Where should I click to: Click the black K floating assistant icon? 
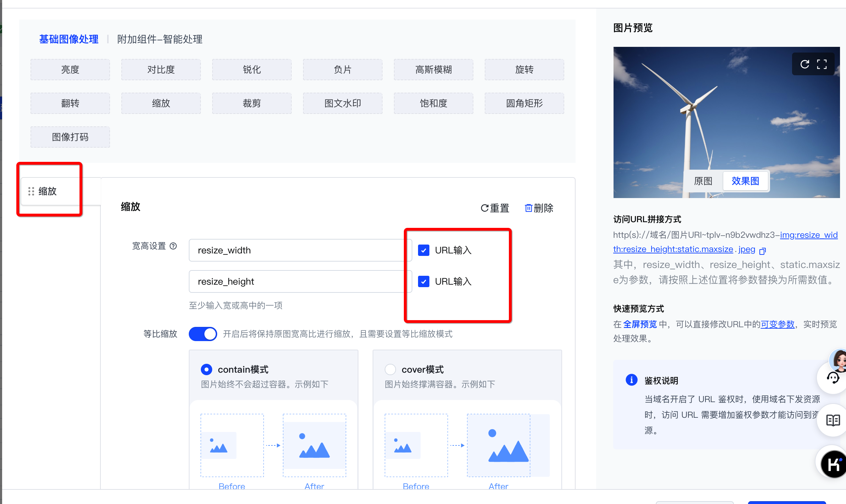coord(833,464)
